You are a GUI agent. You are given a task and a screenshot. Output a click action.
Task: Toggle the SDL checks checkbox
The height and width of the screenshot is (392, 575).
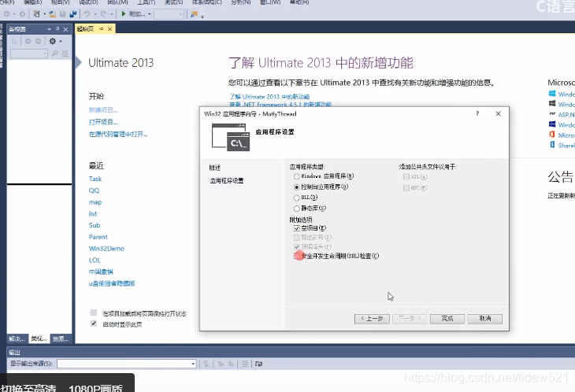pos(297,256)
